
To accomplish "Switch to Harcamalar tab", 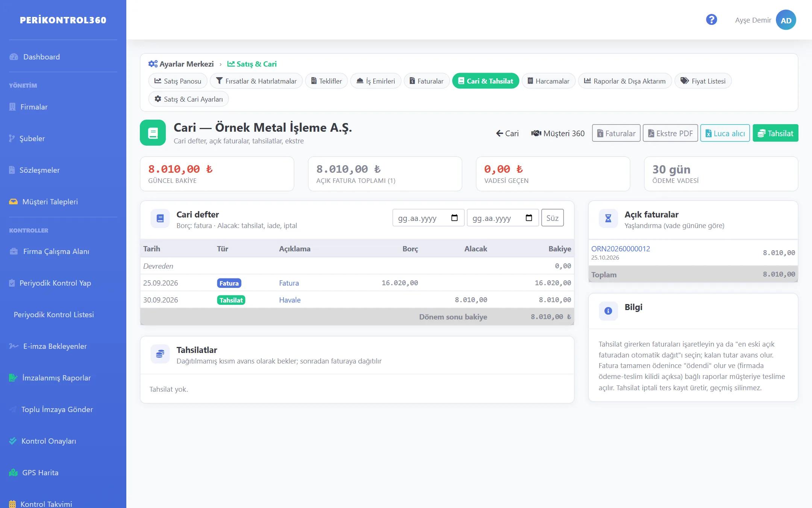I will [x=548, y=81].
